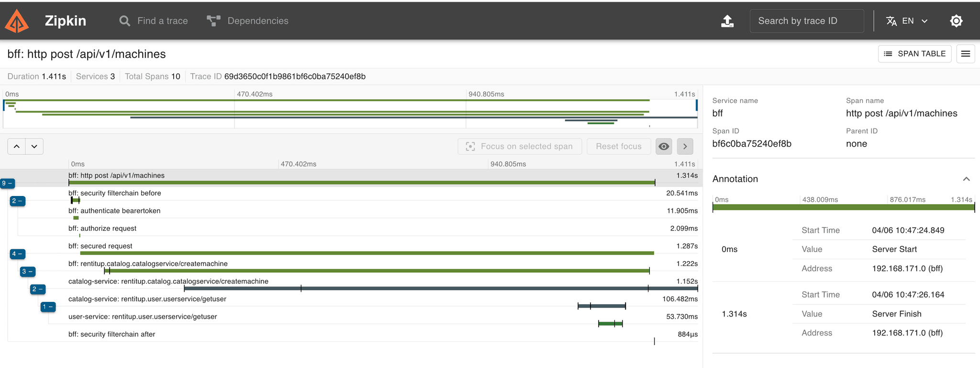This screenshot has width=980, height=368.
Task: Toggle the eye visibility button
Action: 663,147
